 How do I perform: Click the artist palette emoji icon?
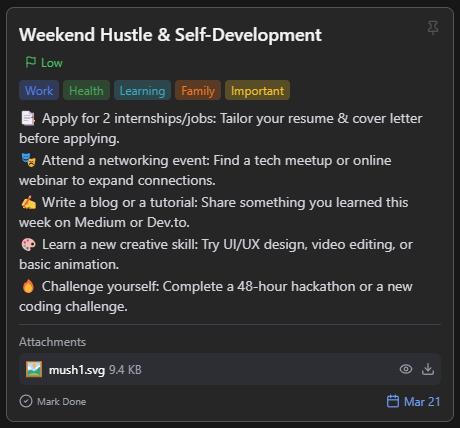click(28, 244)
